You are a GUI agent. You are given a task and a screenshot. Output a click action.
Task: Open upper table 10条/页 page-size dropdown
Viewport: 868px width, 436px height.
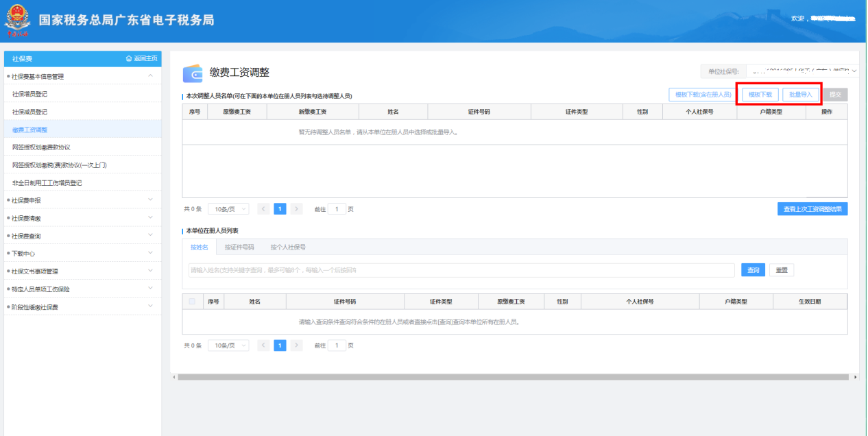click(228, 209)
